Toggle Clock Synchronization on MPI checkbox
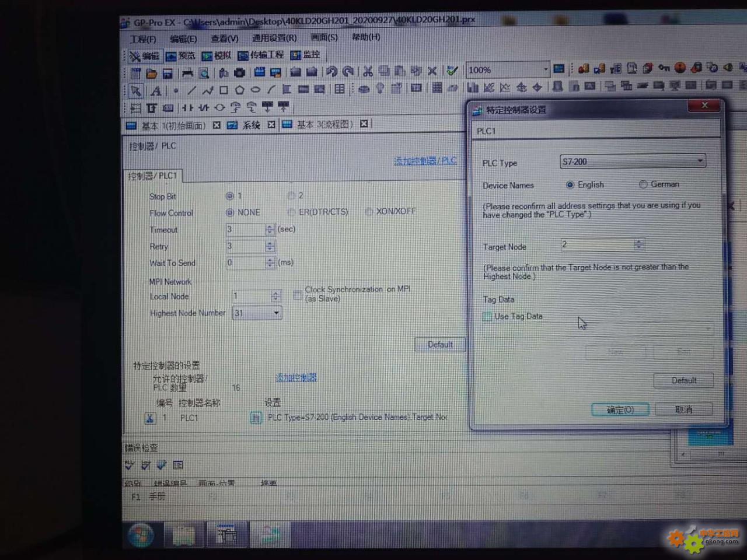 click(x=298, y=295)
